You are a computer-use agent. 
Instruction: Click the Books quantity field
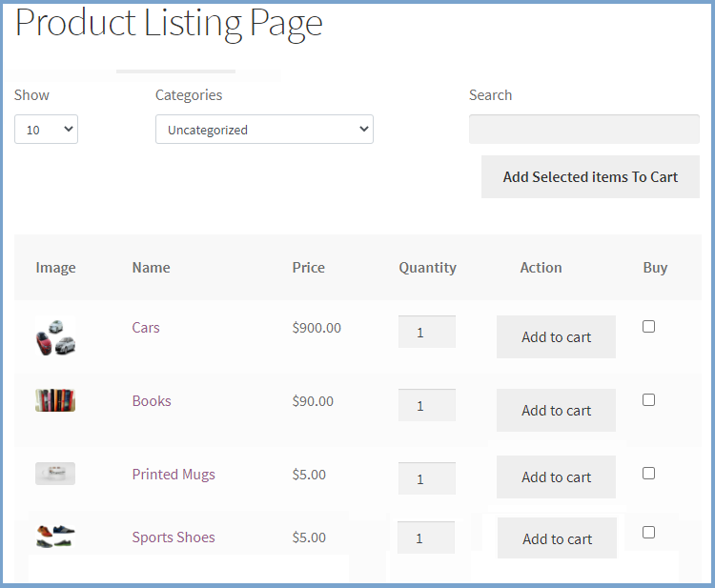coord(426,406)
